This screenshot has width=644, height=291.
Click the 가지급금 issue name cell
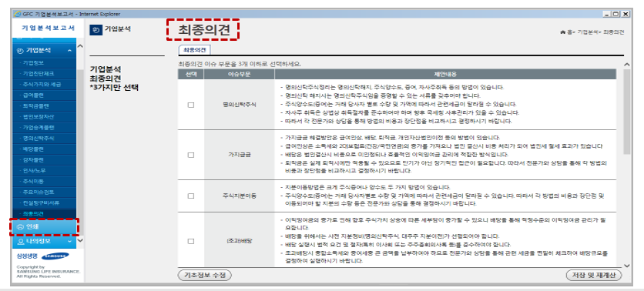click(240, 156)
